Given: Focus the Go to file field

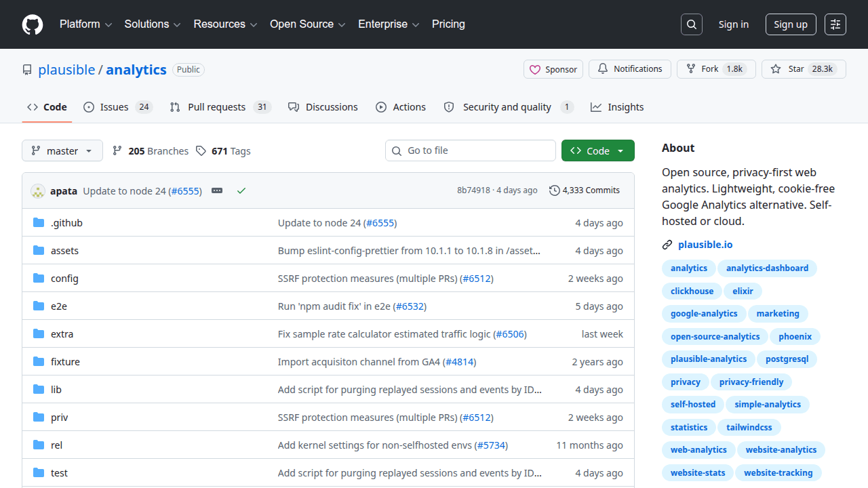Looking at the screenshot, I should pos(471,150).
